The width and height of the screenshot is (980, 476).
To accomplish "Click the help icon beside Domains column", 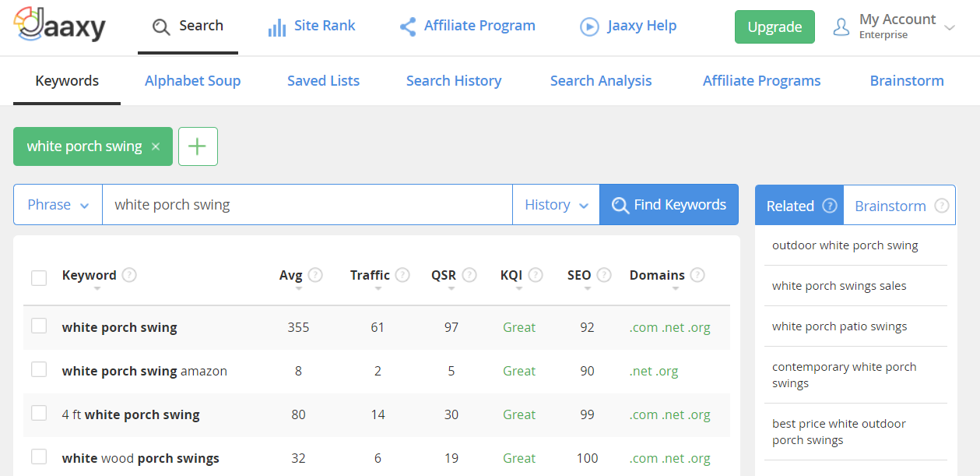I will coord(697,275).
